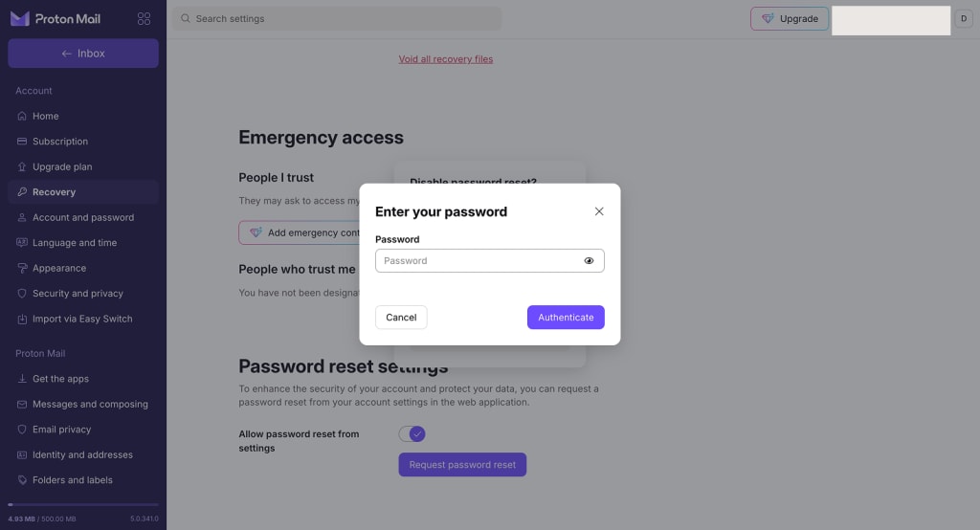Close the Enter your password dialog
The width and height of the screenshot is (980, 530).
(599, 211)
